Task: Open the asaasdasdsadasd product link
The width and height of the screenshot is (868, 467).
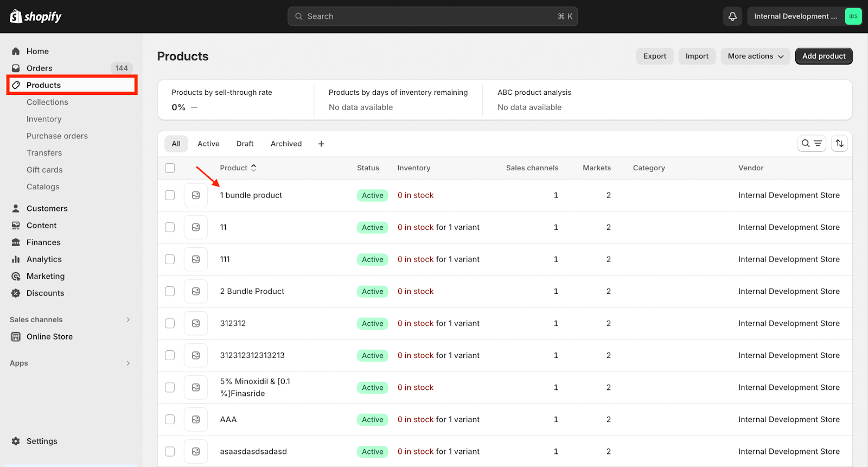Action: (253, 451)
